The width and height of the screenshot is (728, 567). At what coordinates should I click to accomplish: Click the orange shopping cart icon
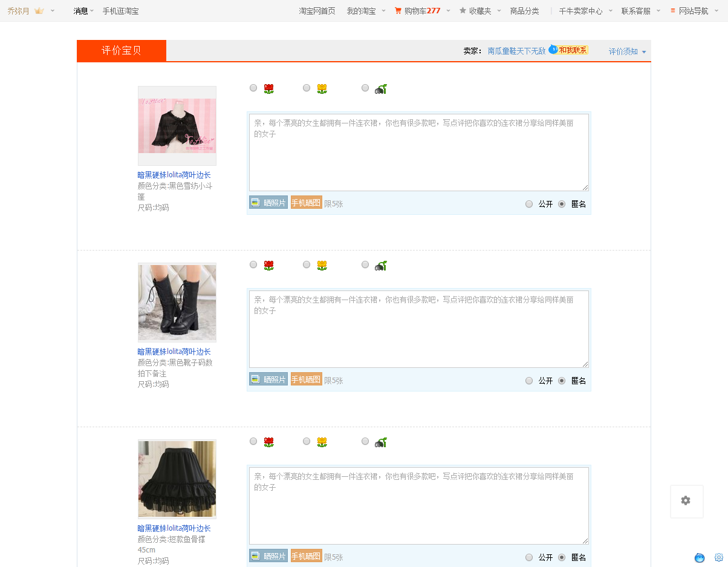[x=398, y=10]
